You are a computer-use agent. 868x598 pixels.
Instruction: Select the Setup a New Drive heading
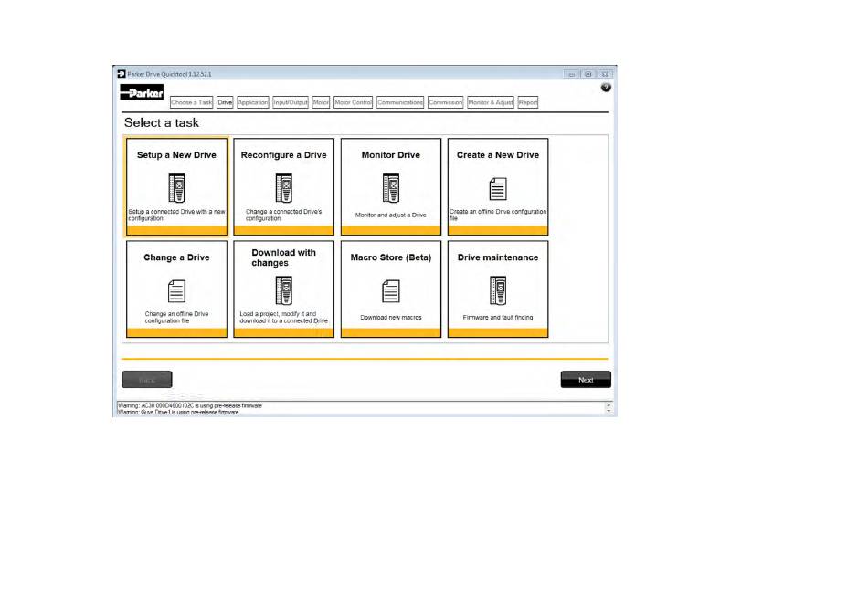(176, 155)
